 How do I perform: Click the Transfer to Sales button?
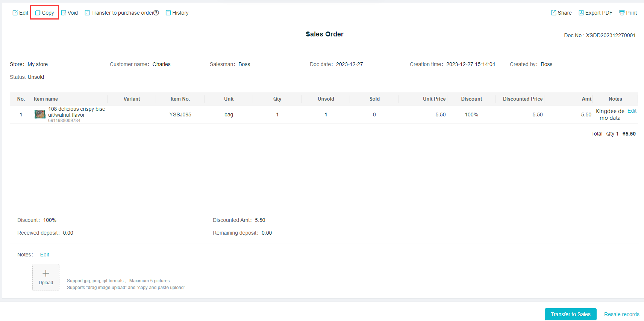pos(570,314)
